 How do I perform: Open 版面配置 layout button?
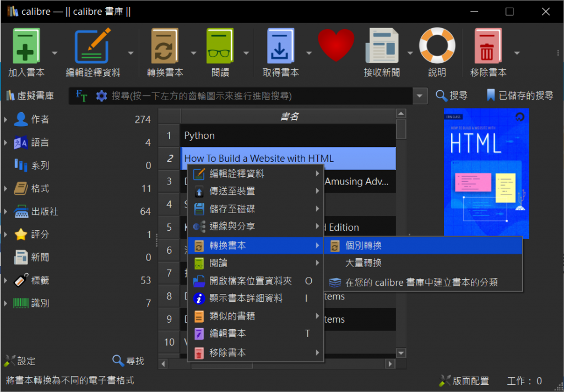(464, 381)
